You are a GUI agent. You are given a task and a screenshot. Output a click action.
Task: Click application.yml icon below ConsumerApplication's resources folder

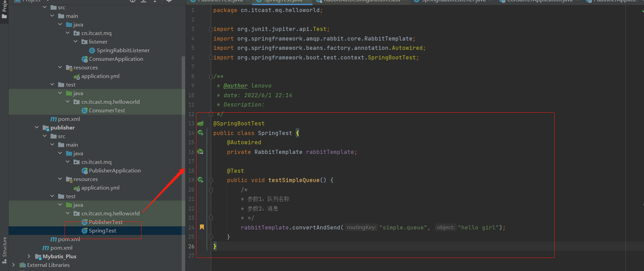(77, 76)
